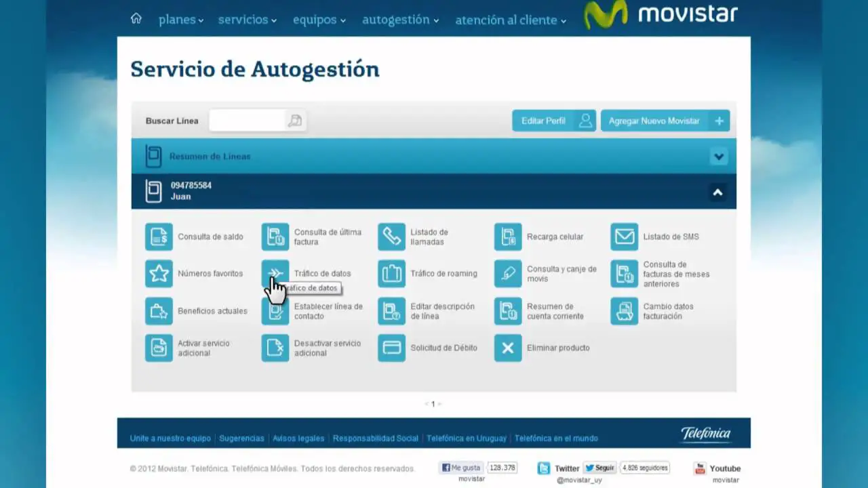Click the Resumen de Líneas header text
Screen dimensions: 868x488
click(210, 157)
